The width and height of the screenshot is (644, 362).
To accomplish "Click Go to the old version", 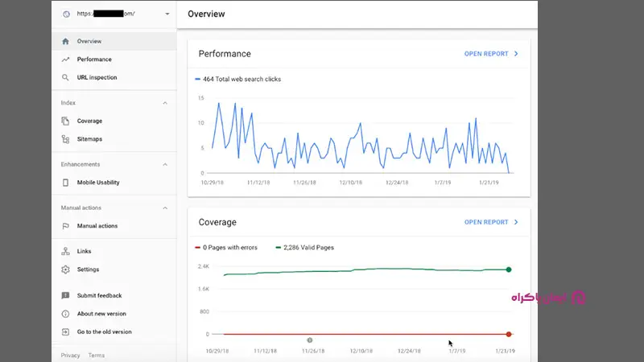I will point(104,331).
